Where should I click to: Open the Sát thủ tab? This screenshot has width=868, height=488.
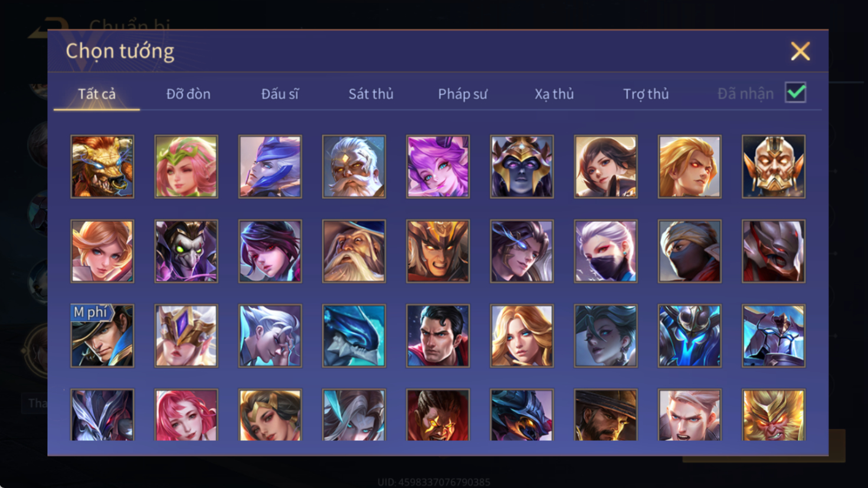coord(371,94)
